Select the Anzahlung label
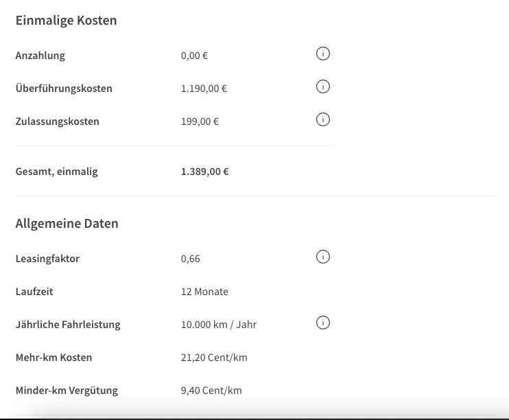 pyautogui.click(x=40, y=56)
